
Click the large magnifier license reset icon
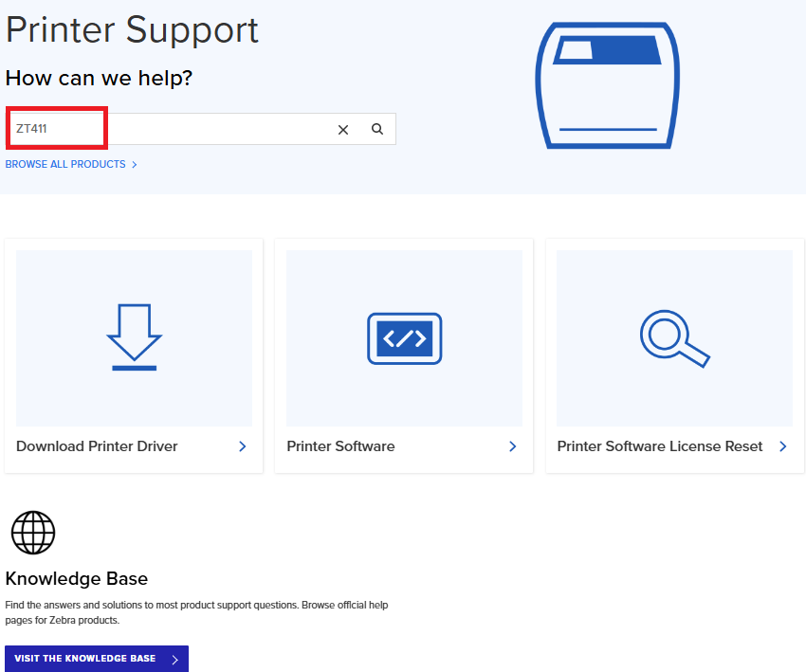(x=674, y=338)
